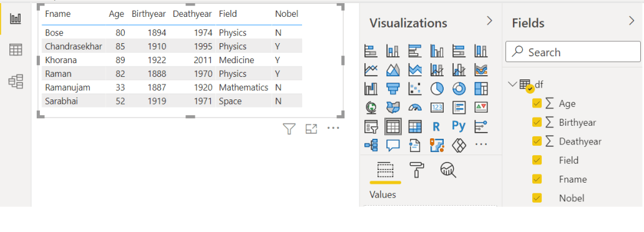Select the Filled map visual

pos(393,108)
